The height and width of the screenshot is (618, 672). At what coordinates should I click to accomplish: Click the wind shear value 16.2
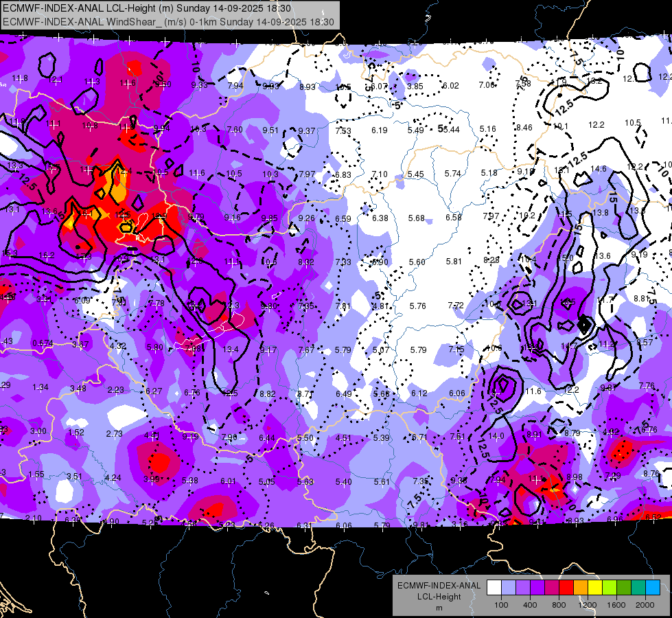(x=47, y=255)
